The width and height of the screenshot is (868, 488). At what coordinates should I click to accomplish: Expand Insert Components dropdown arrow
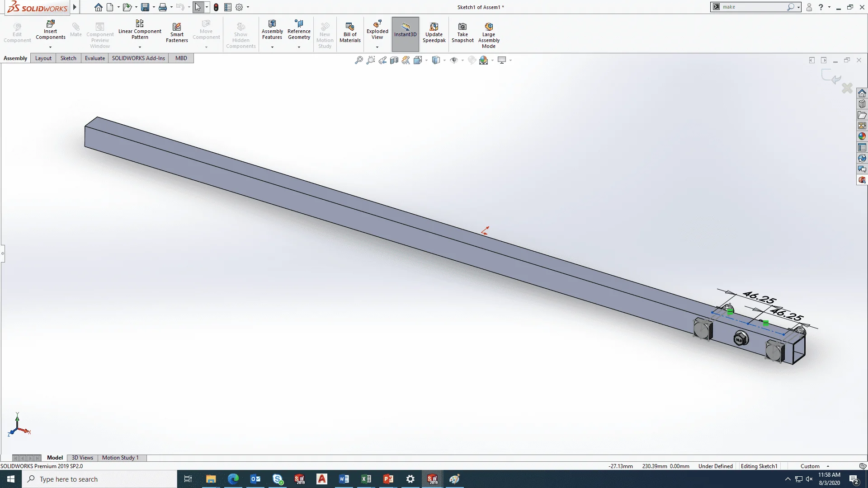click(x=50, y=47)
